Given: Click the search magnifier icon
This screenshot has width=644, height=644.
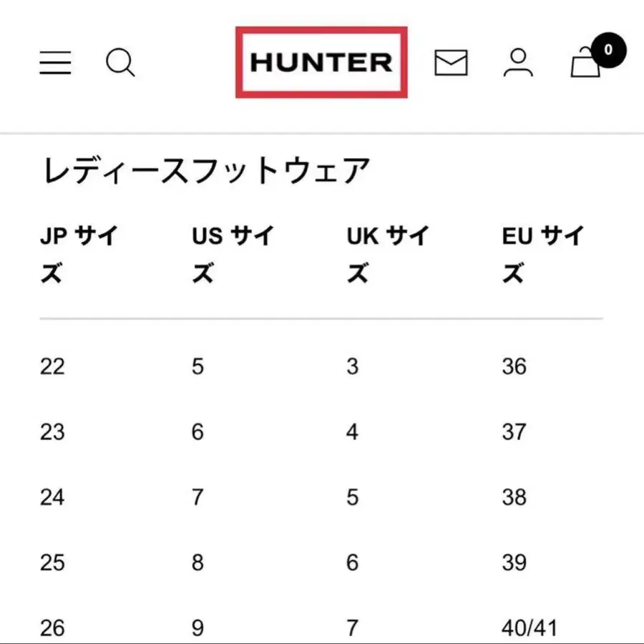Looking at the screenshot, I should point(120,63).
